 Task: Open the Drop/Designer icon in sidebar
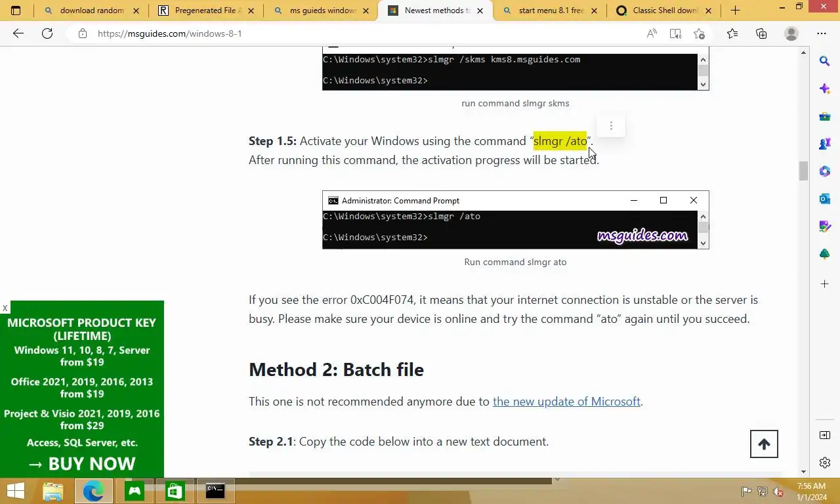click(x=825, y=226)
